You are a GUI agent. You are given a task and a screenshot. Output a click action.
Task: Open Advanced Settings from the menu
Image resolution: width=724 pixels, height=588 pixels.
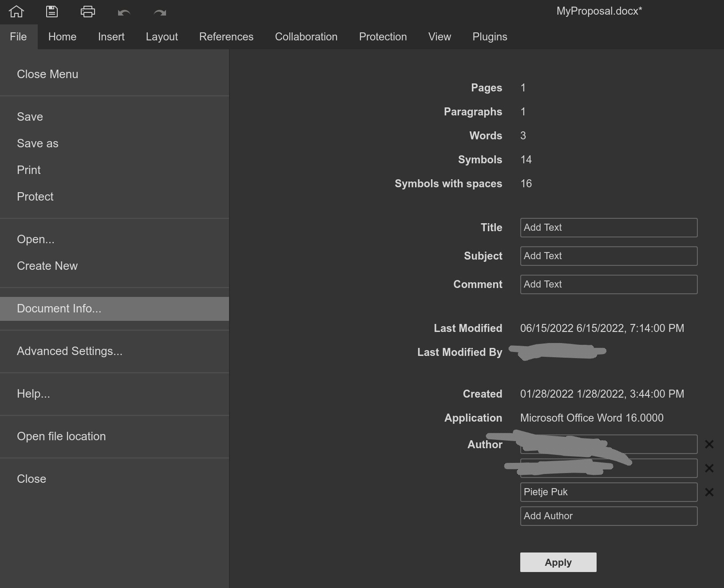69,351
